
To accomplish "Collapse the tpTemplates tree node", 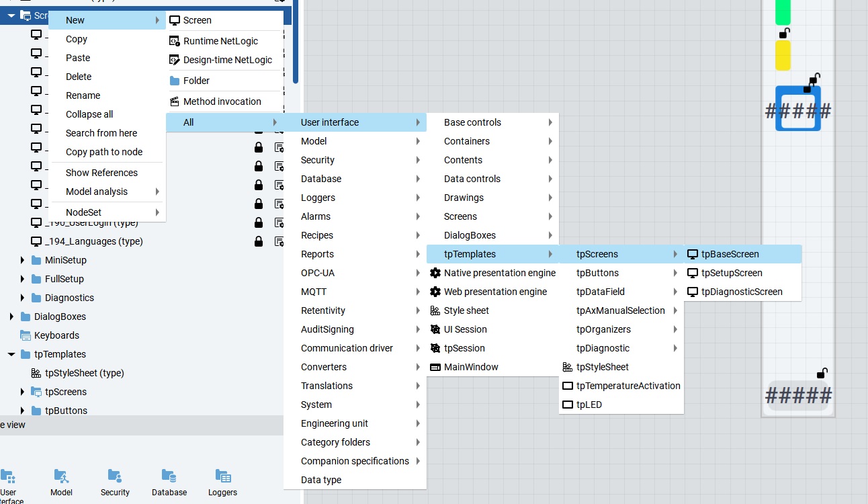I will [11, 354].
